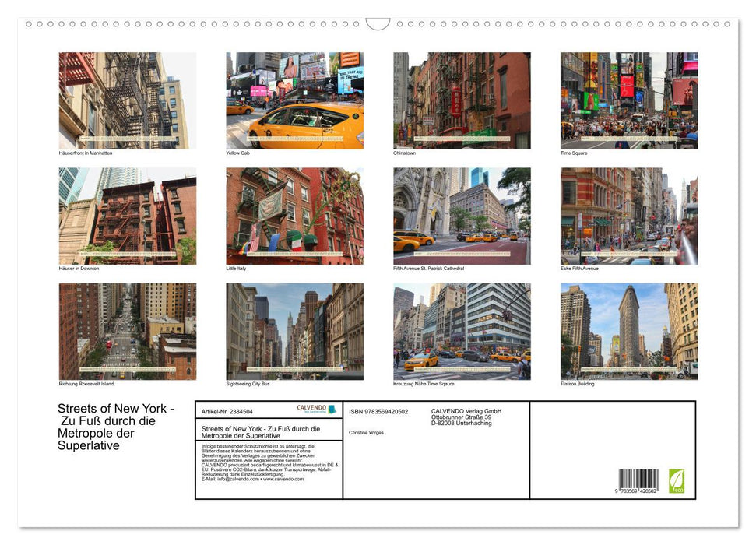756x545 pixels.
Task: Click author name 'Christine Wirges'
Action: [x=367, y=433]
